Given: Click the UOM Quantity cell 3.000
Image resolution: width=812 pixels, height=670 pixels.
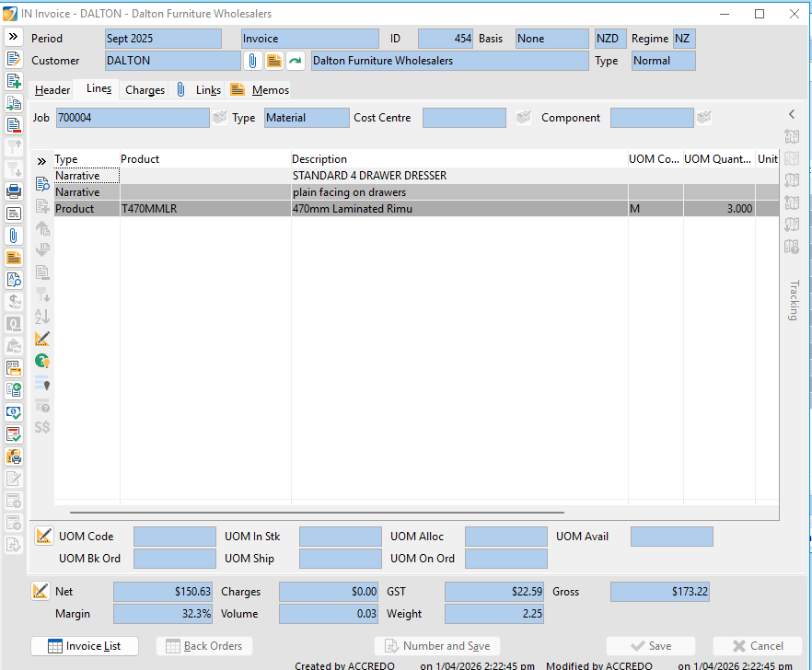Looking at the screenshot, I should pos(719,209).
